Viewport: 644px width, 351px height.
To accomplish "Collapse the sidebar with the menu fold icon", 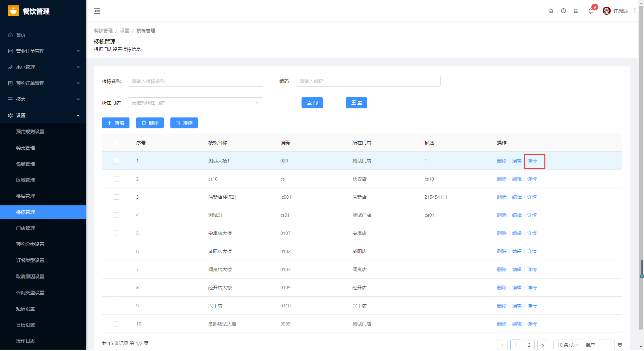I will coord(97,11).
